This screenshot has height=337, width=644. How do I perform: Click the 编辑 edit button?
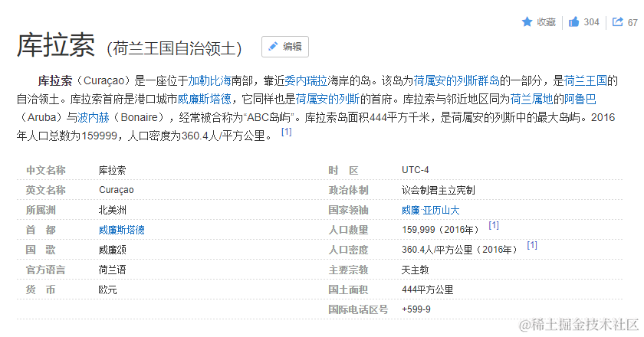tap(285, 47)
